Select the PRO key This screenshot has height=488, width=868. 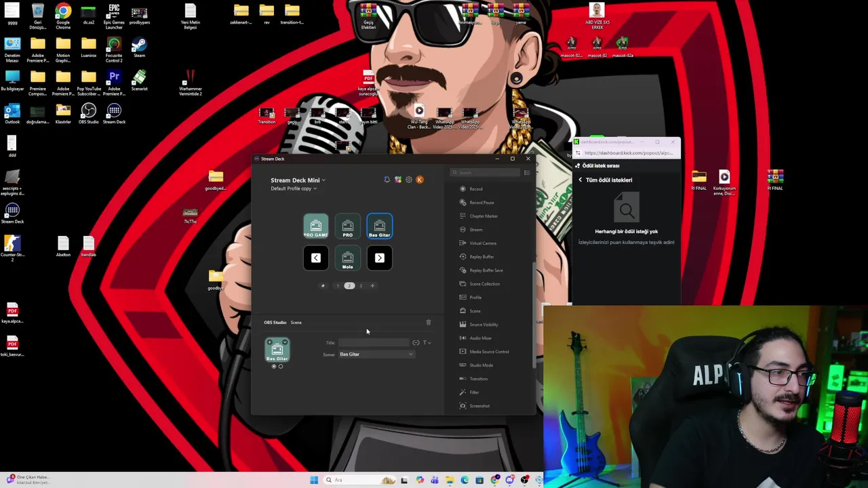[x=348, y=226]
